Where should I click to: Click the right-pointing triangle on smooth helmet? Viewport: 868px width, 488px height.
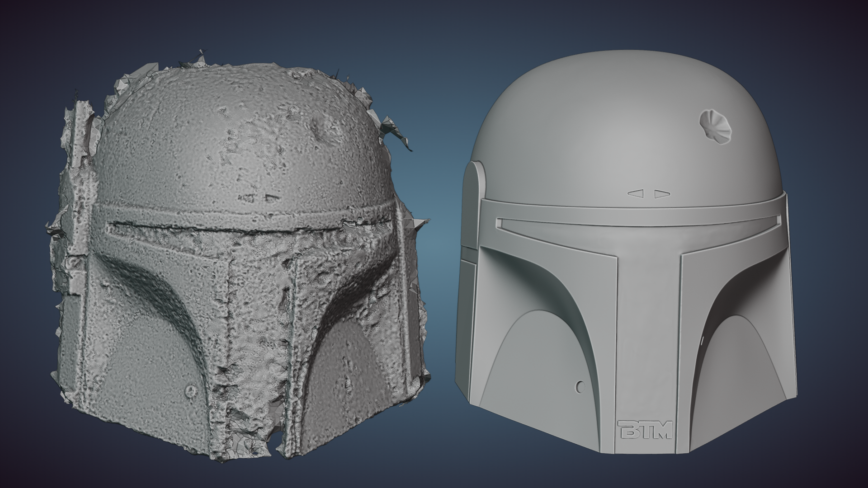point(661,194)
